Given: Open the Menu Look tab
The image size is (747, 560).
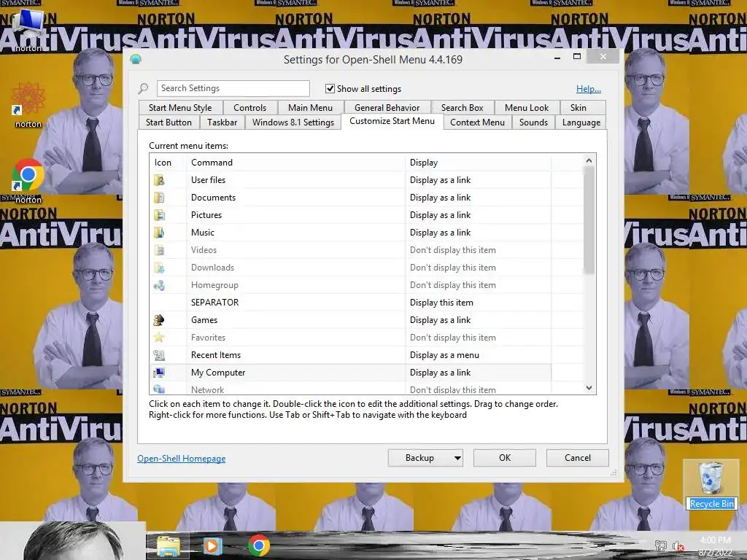Looking at the screenshot, I should [x=527, y=108].
